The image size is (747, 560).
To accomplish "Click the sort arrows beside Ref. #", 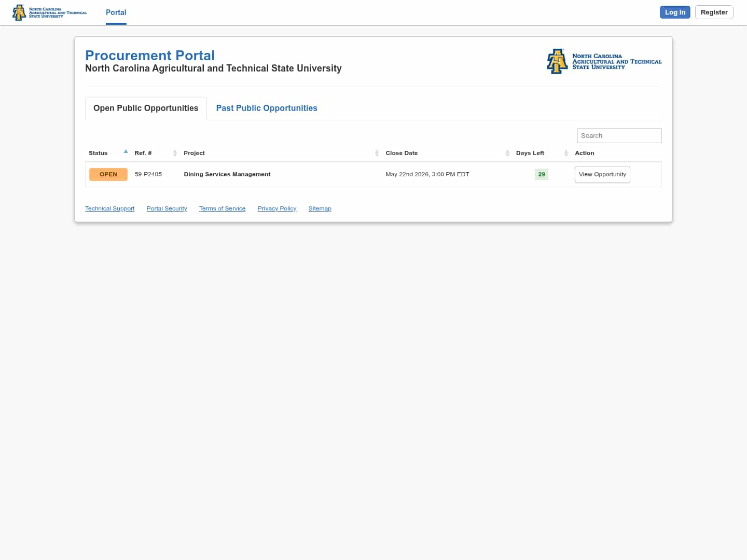I will click(174, 153).
